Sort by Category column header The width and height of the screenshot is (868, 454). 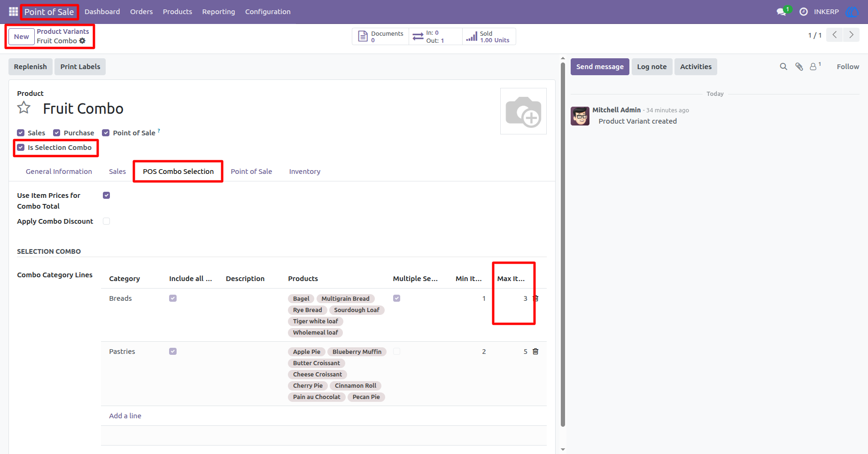[x=124, y=279]
